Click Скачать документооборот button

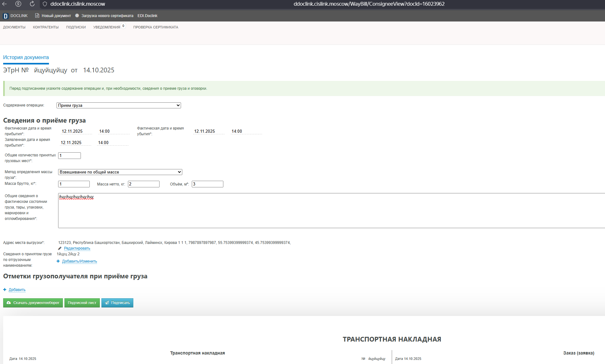click(33, 303)
